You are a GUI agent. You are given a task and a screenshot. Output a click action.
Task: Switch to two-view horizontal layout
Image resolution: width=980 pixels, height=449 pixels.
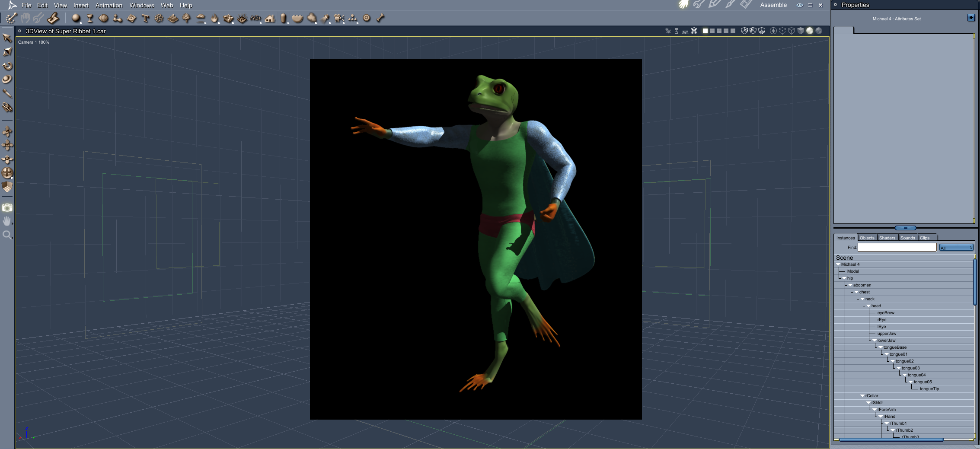[712, 31]
